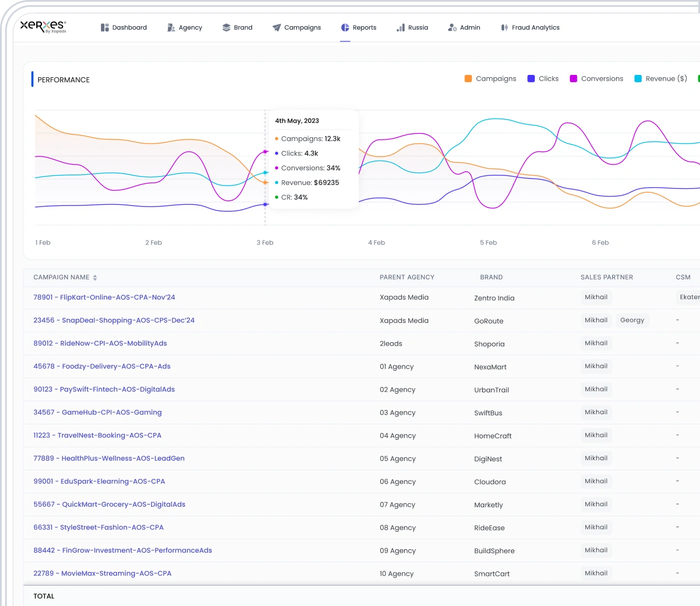Click the Georgy sales partner tag

pyautogui.click(x=632, y=321)
